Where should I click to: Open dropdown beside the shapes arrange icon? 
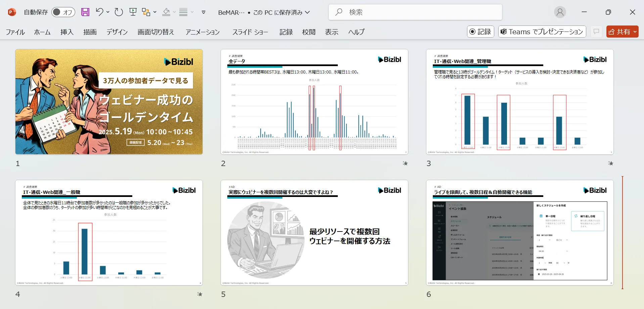click(155, 12)
